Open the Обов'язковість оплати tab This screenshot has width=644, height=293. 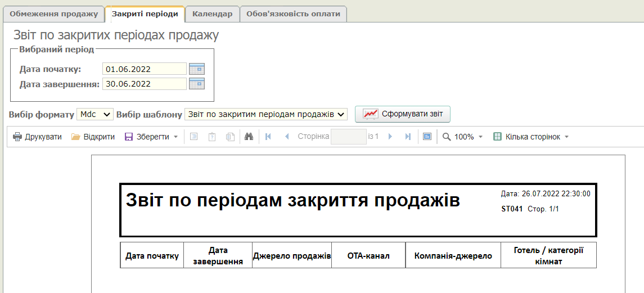pyautogui.click(x=293, y=14)
